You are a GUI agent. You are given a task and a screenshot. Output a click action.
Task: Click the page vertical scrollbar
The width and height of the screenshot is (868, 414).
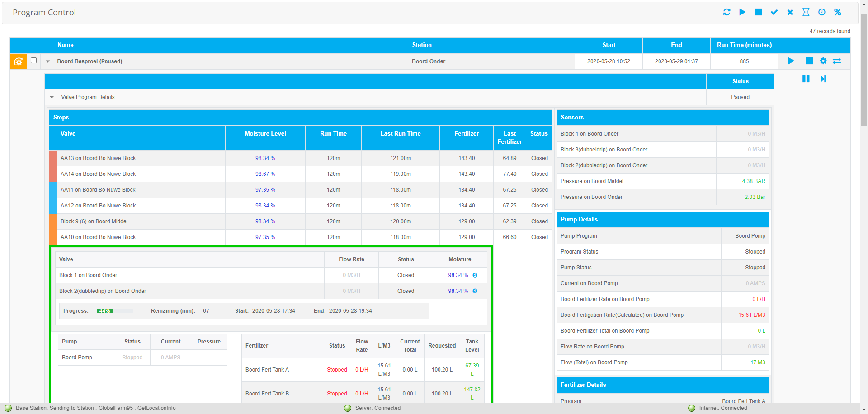click(863, 68)
